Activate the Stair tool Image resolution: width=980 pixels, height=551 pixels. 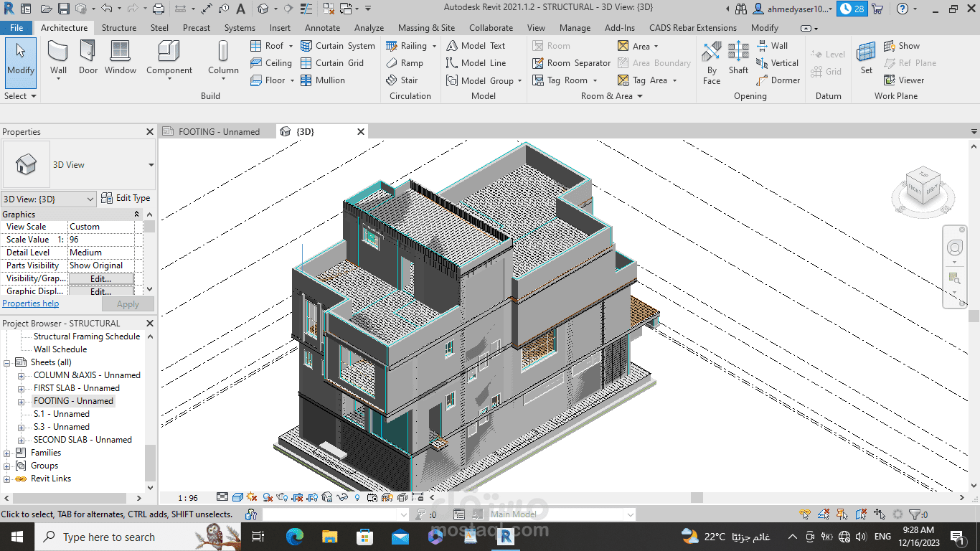tap(402, 80)
